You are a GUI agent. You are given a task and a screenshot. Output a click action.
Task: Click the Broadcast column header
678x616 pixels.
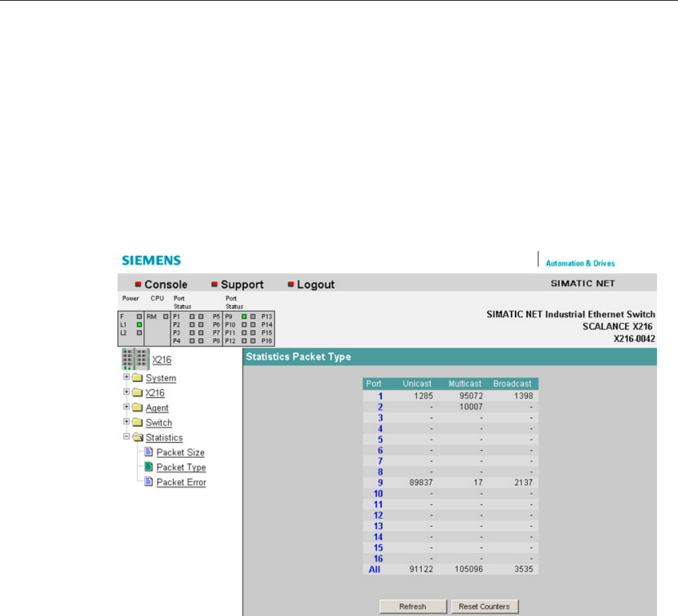click(x=512, y=384)
